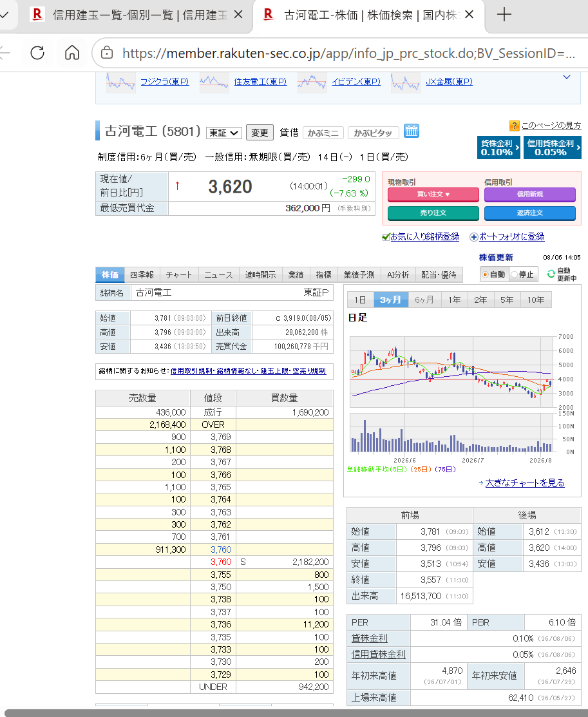Show the 10年 chart period
This screenshot has height=717, width=588.
pyautogui.click(x=536, y=300)
